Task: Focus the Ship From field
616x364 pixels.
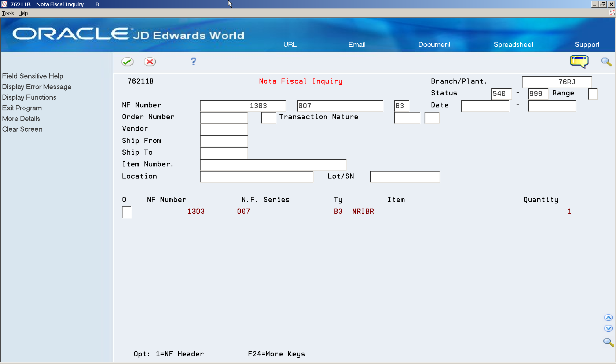Action: click(224, 141)
